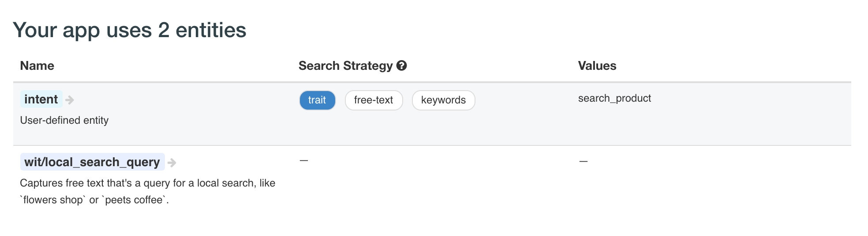868x236 pixels.
Task: Choose the keywords search strategy
Action: click(443, 100)
